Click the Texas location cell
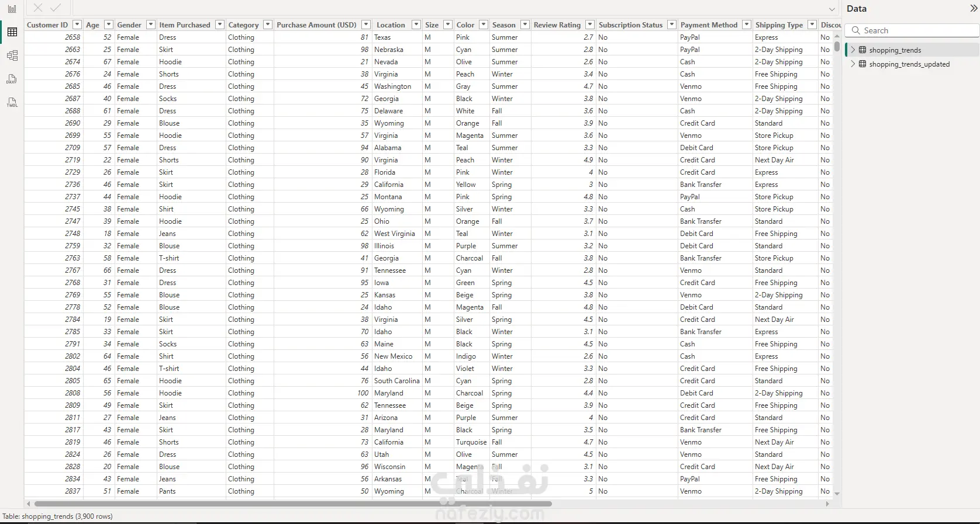 (396, 37)
